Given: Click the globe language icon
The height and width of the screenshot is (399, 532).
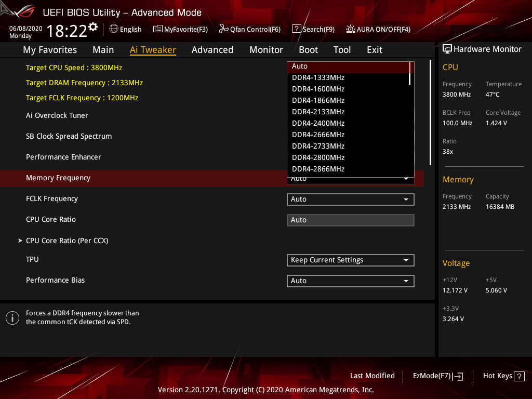Looking at the screenshot, I should [x=114, y=29].
